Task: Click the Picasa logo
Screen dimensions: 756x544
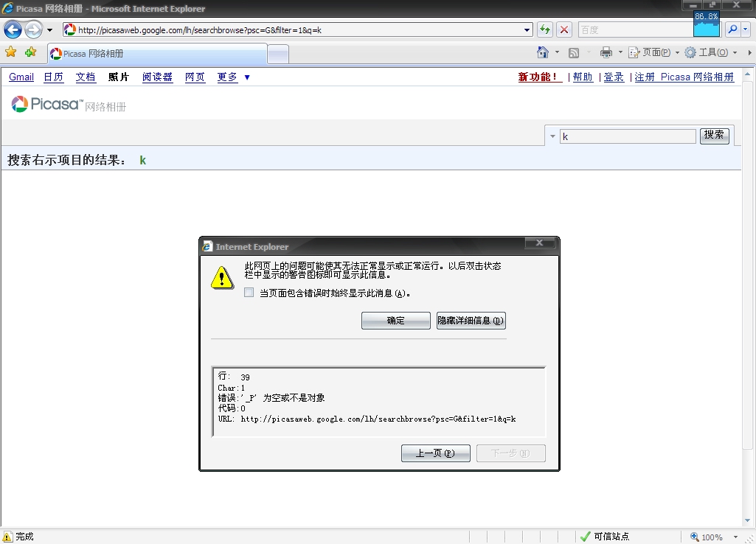Action: pos(69,104)
